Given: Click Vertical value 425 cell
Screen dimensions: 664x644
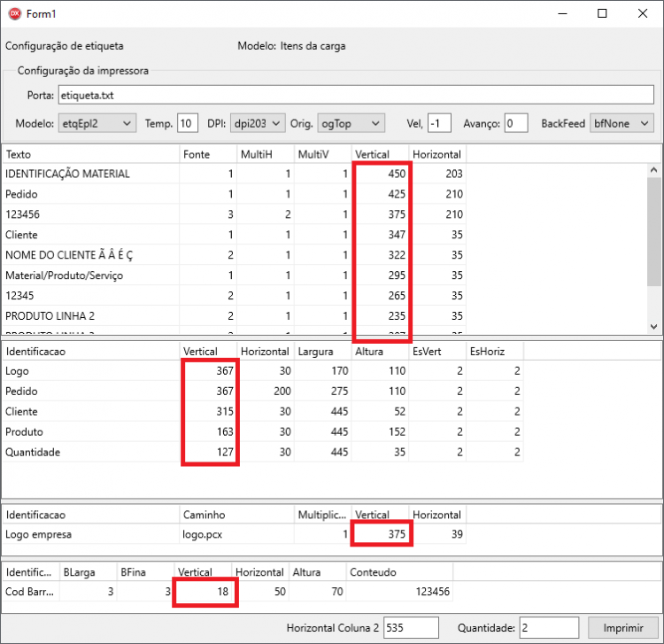Looking at the screenshot, I should (x=380, y=194).
